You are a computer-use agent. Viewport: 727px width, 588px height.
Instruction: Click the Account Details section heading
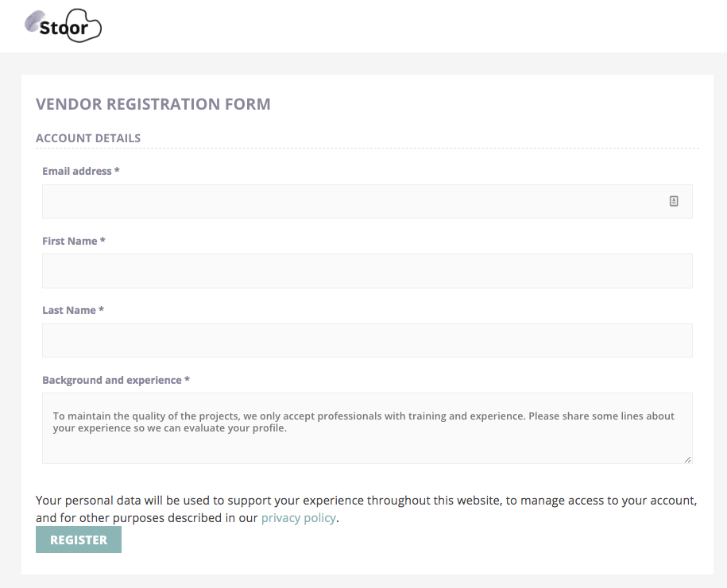pyautogui.click(x=88, y=138)
